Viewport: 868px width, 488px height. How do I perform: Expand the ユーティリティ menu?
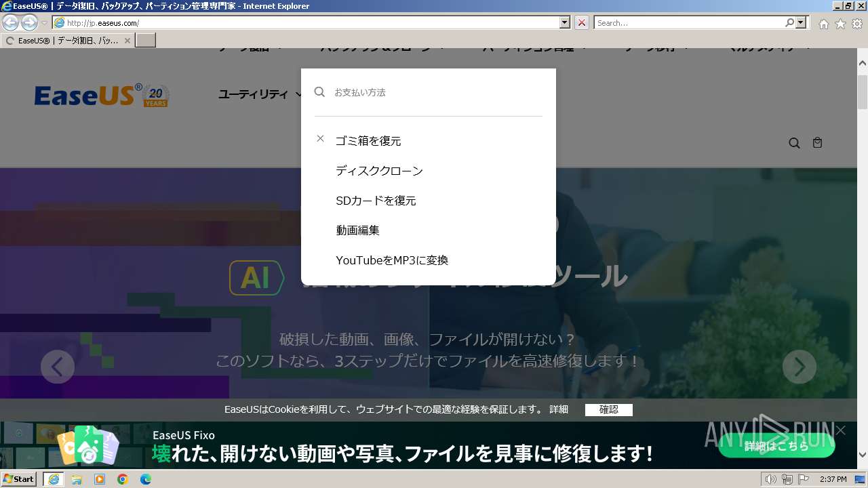pyautogui.click(x=260, y=94)
